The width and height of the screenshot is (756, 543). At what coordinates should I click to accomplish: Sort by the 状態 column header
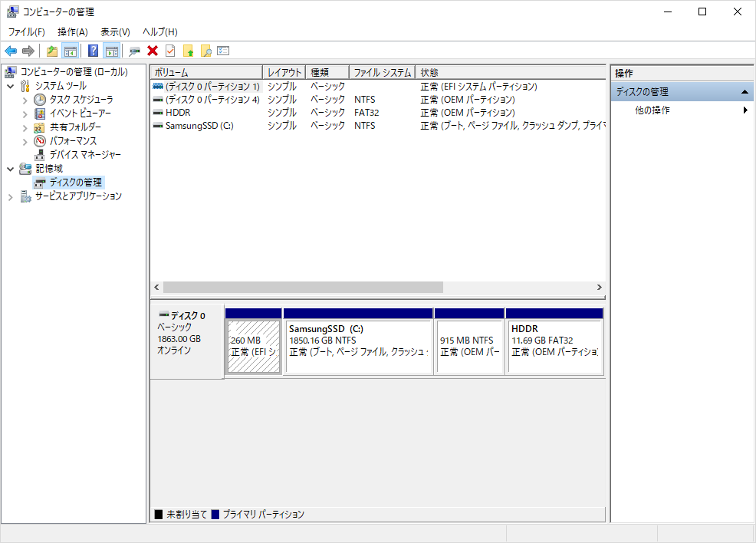[x=511, y=72]
